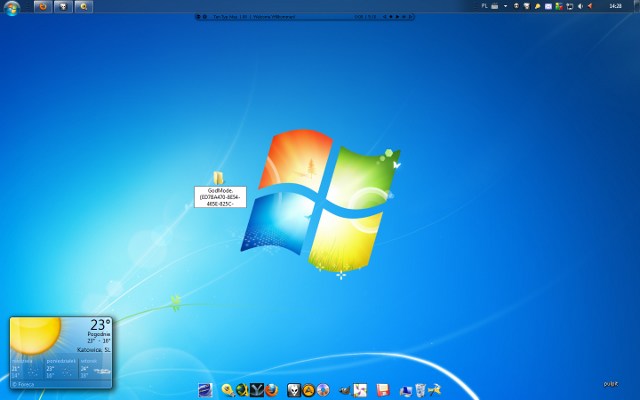The height and width of the screenshot is (400, 640).
Task: Launch GIMP from the dock
Action: point(344,390)
